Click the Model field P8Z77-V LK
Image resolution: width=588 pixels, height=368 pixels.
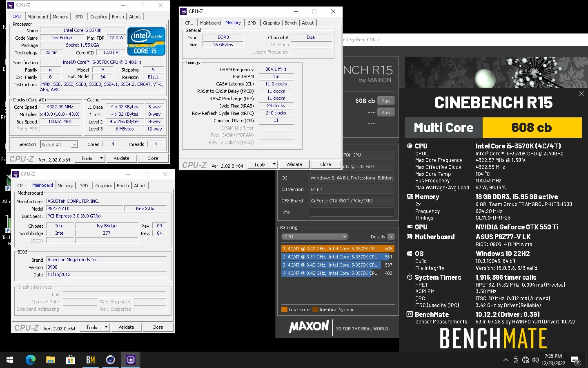point(85,209)
